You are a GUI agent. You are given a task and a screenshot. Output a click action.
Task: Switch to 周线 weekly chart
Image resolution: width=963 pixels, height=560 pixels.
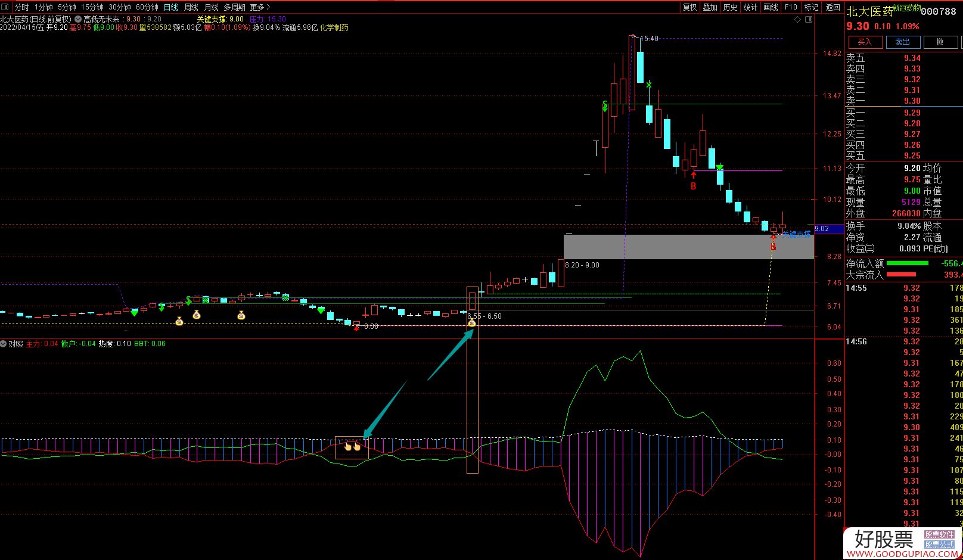191,7
